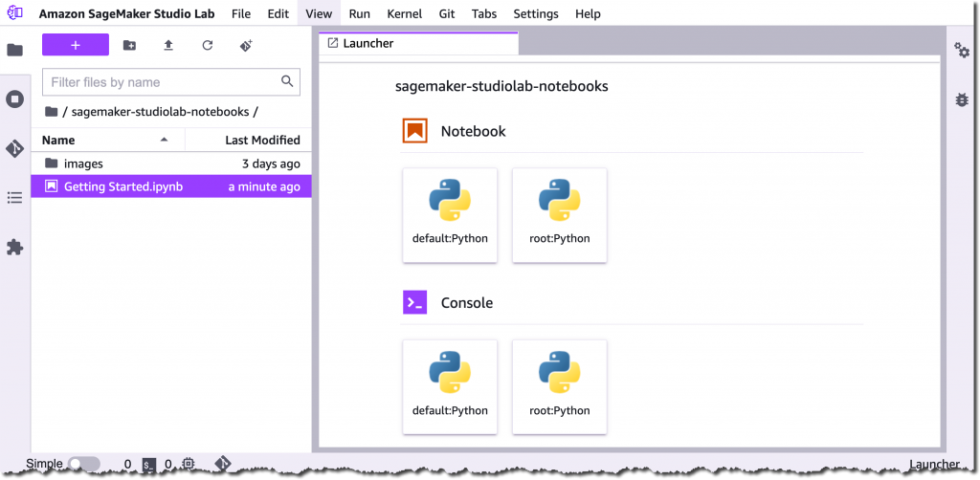Open Property Inspector gears icon
This screenshot has width=980, height=480.
(962, 50)
